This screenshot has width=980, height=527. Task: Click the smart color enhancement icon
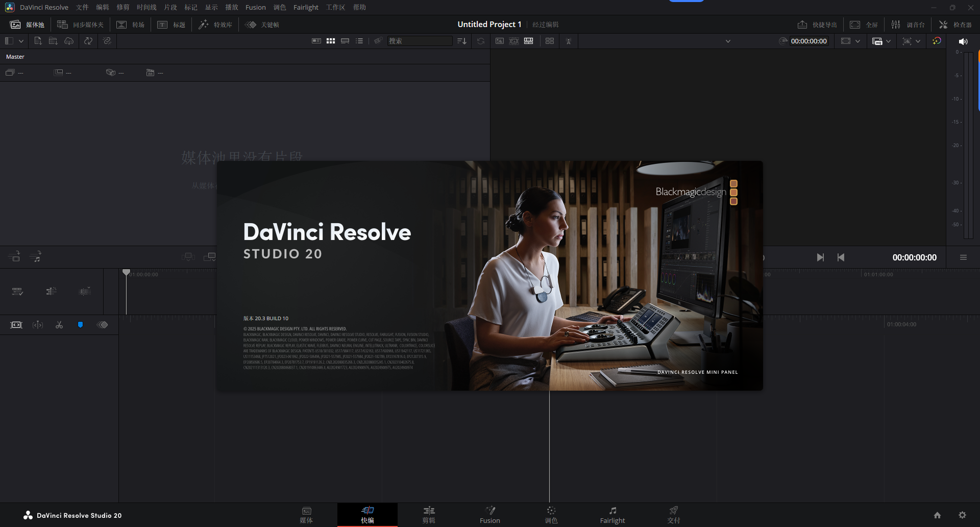(x=937, y=41)
